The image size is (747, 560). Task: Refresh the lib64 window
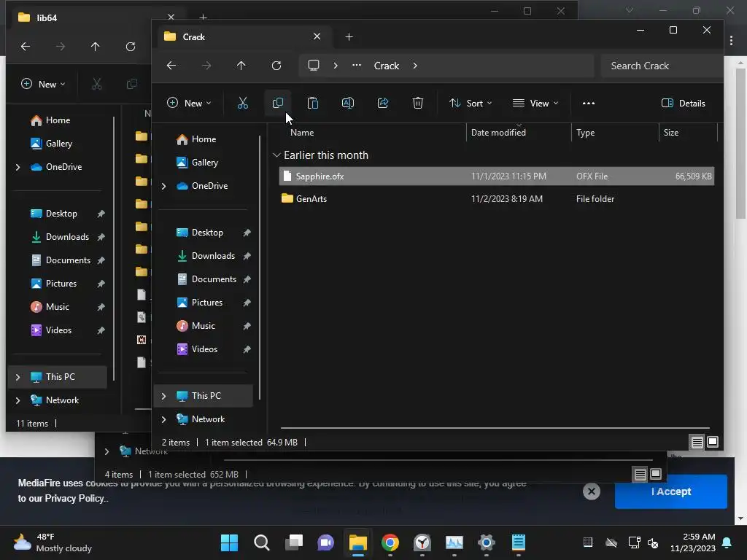point(130,46)
